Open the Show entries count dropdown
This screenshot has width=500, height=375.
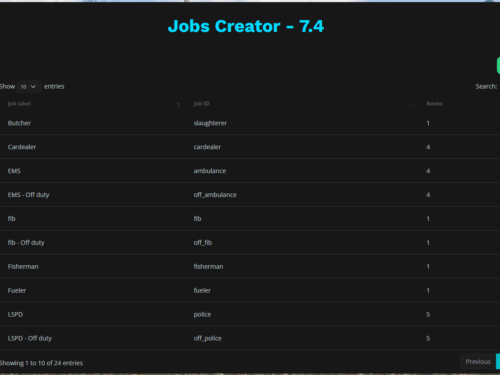[29, 87]
